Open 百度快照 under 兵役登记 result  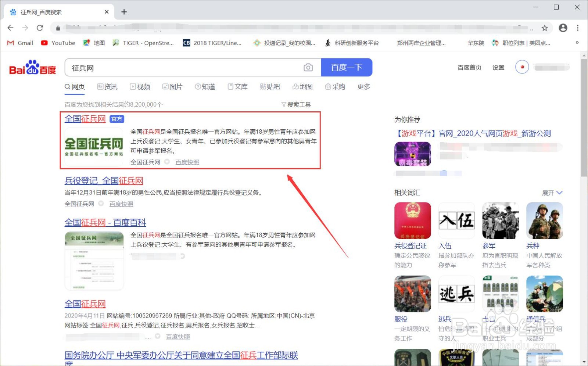121,204
